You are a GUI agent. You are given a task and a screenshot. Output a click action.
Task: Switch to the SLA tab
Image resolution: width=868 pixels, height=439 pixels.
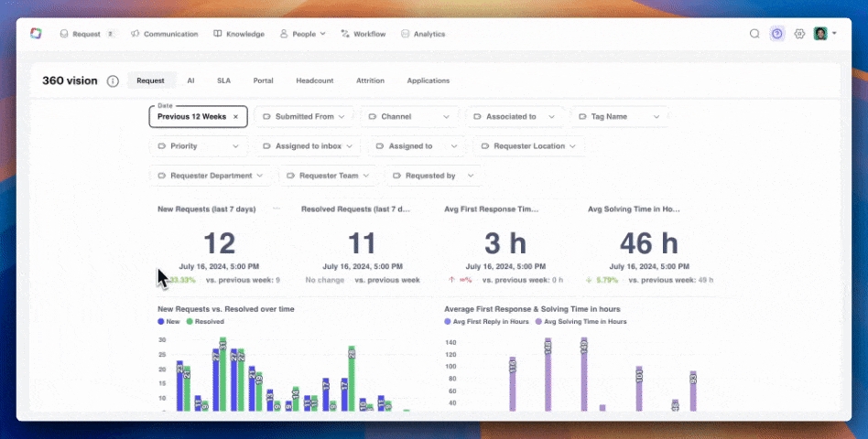(x=223, y=81)
